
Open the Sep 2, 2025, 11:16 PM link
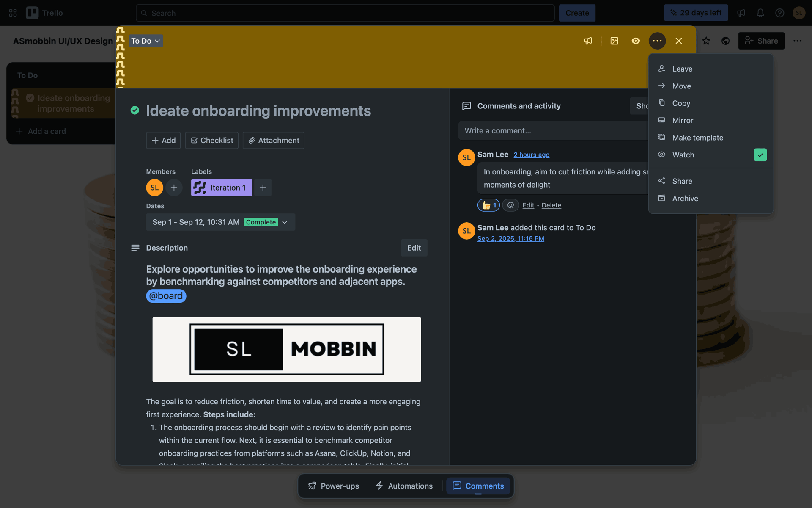point(511,239)
